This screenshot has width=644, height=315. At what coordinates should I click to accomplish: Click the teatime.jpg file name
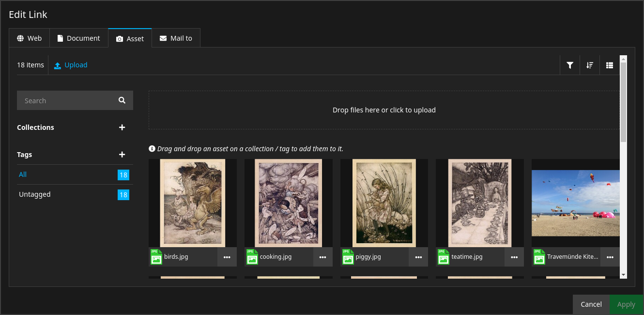pyautogui.click(x=467, y=257)
